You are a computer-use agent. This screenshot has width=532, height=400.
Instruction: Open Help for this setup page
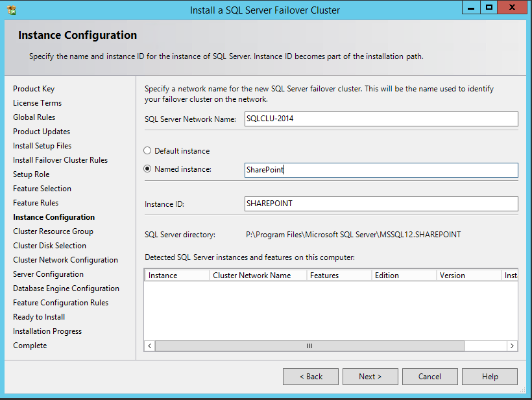pyautogui.click(x=490, y=377)
